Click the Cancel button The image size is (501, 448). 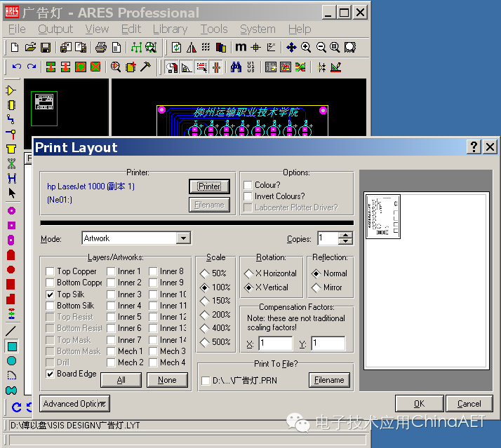click(x=469, y=404)
